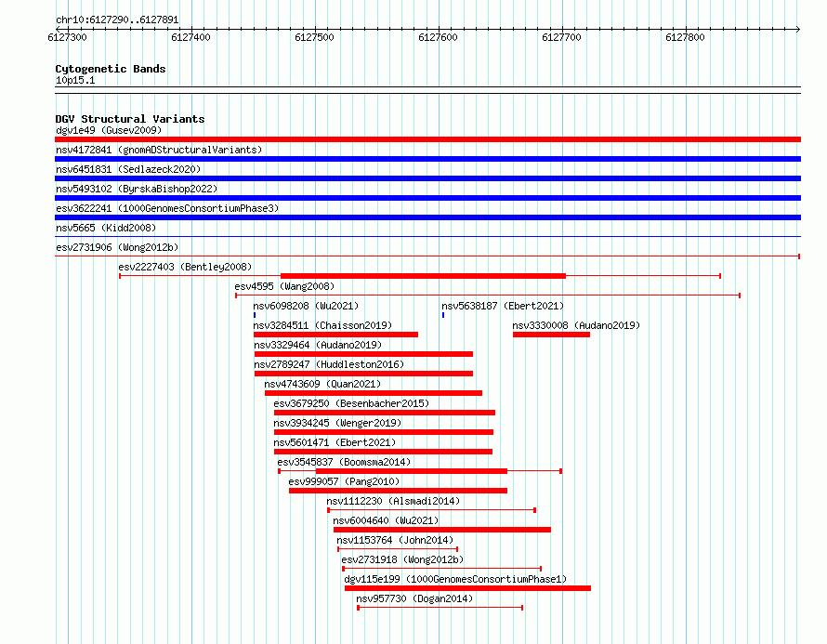This screenshot has height=644, width=827.
Task: Click the red dgv1e49 variant bar
Action: coord(427,139)
